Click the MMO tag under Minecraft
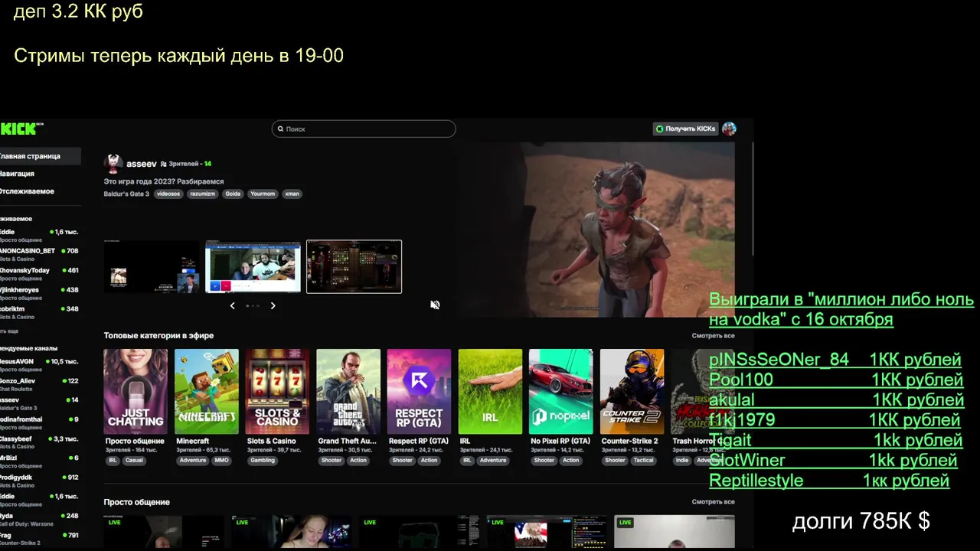 tap(221, 460)
